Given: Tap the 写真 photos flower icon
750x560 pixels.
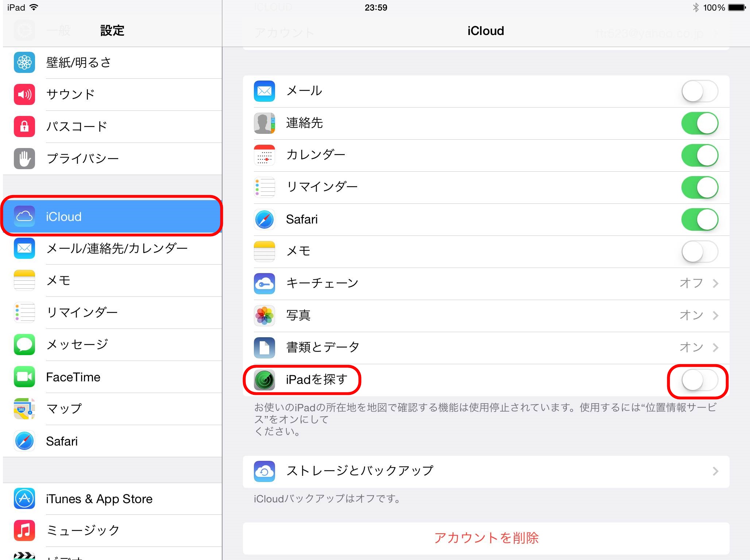Looking at the screenshot, I should [x=264, y=316].
